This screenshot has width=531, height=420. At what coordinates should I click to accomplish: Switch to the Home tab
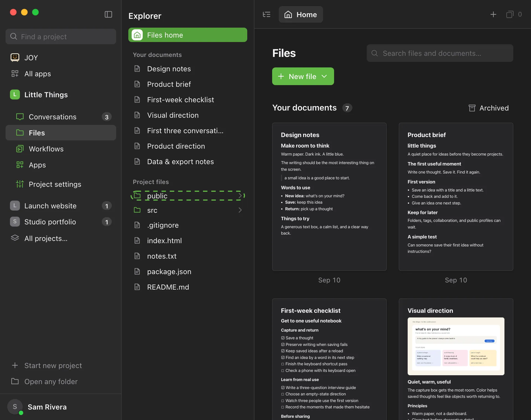[301, 14]
